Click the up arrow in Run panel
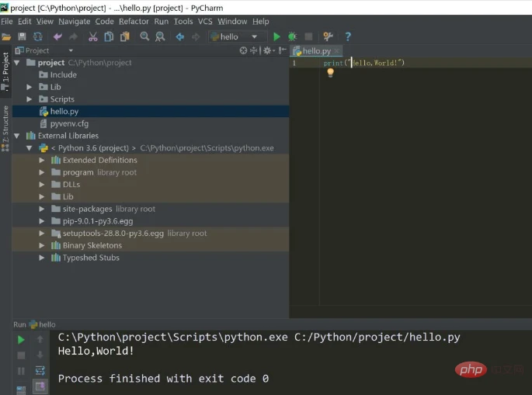This screenshot has height=395, width=532. [x=40, y=339]
